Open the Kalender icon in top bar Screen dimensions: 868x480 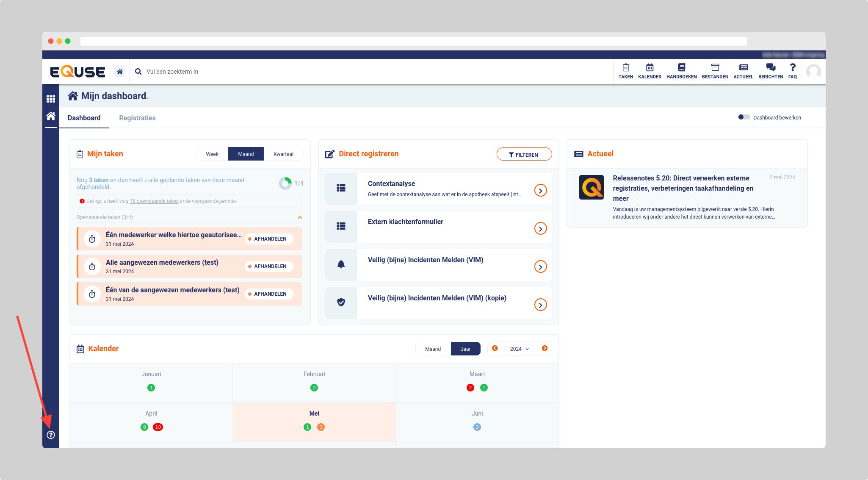650,71
